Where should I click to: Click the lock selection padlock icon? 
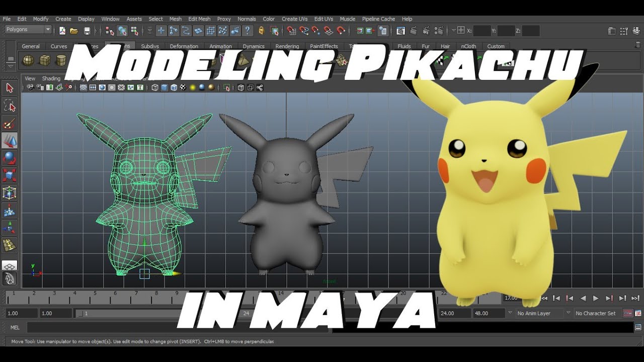(261, 31)
